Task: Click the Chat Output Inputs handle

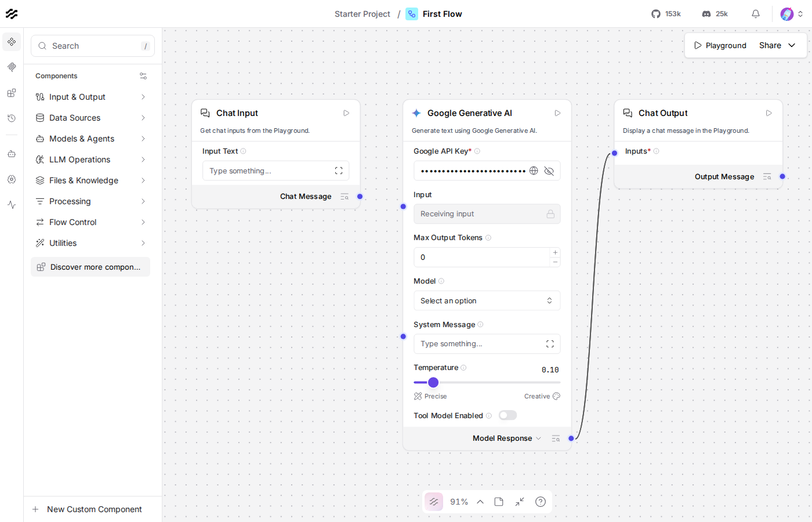Action: tap(615, 153)
